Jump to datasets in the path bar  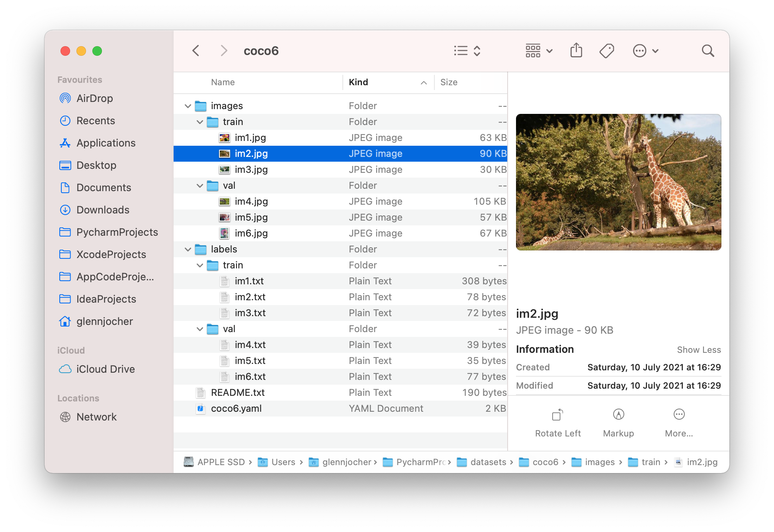(x=488, y=462)
